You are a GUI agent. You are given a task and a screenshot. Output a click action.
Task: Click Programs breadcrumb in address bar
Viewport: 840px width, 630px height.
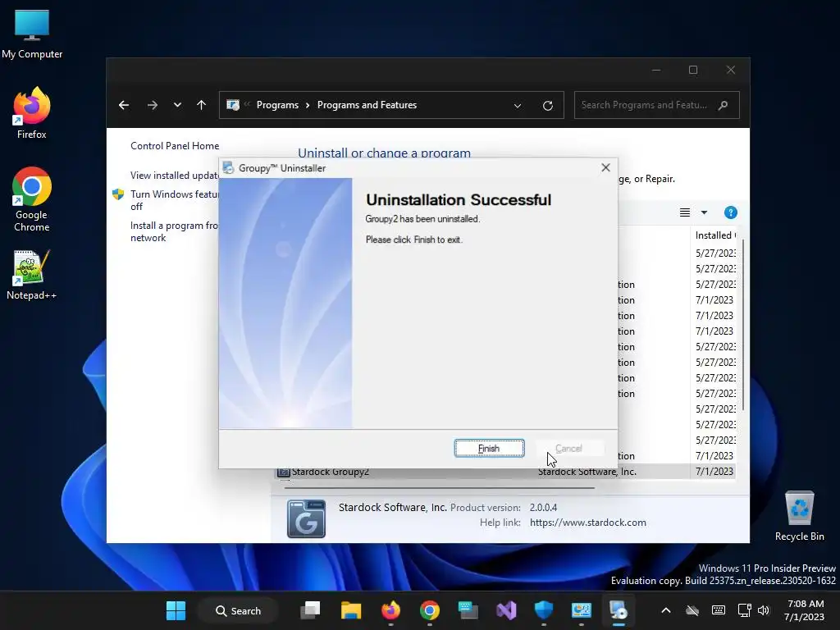277,105
